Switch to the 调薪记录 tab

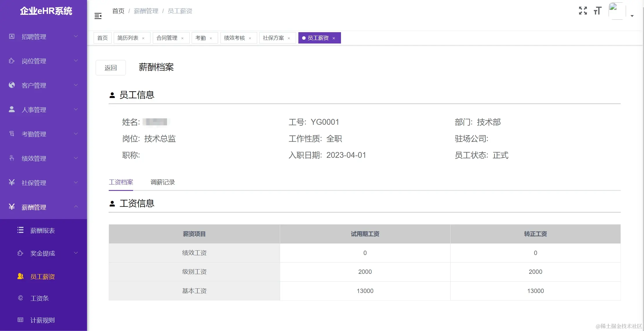coord(162,182)
